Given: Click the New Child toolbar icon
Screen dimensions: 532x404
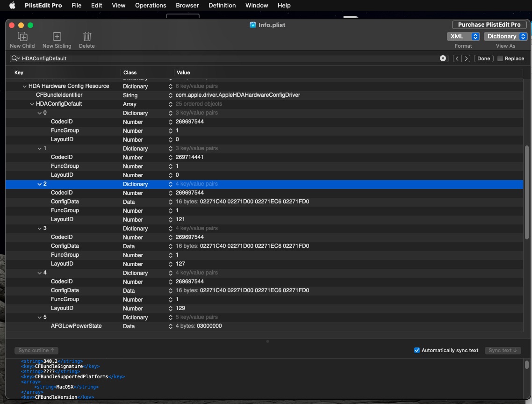Looking at the screenshot, I should pos(22,37).
